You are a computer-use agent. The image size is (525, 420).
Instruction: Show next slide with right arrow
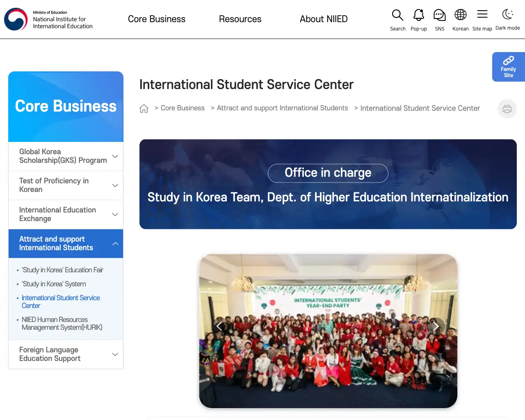click(436, 326)
